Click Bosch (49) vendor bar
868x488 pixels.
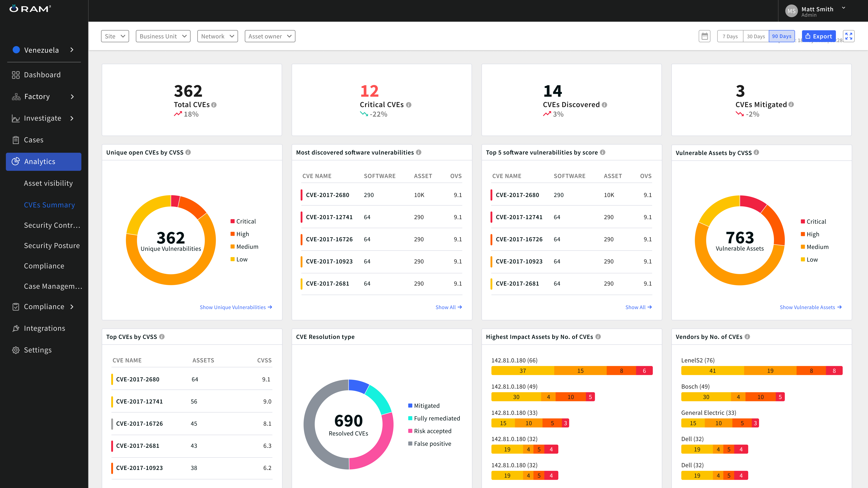coord(733,397)
